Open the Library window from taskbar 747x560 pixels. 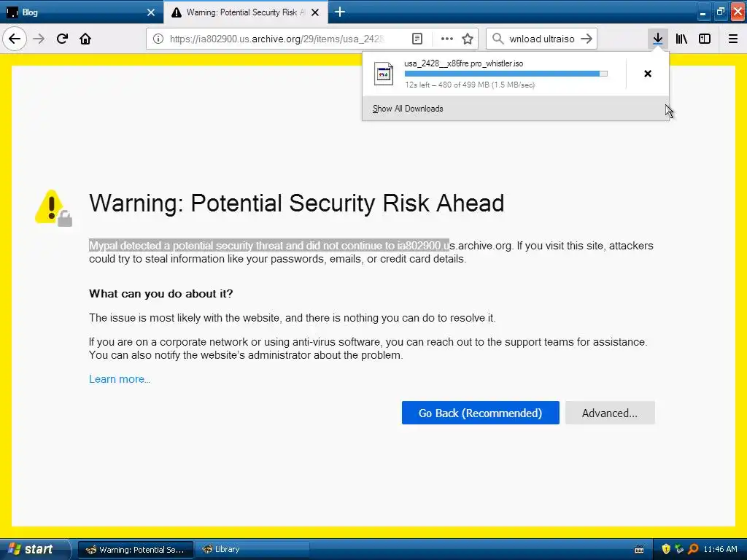click(252, 550)
